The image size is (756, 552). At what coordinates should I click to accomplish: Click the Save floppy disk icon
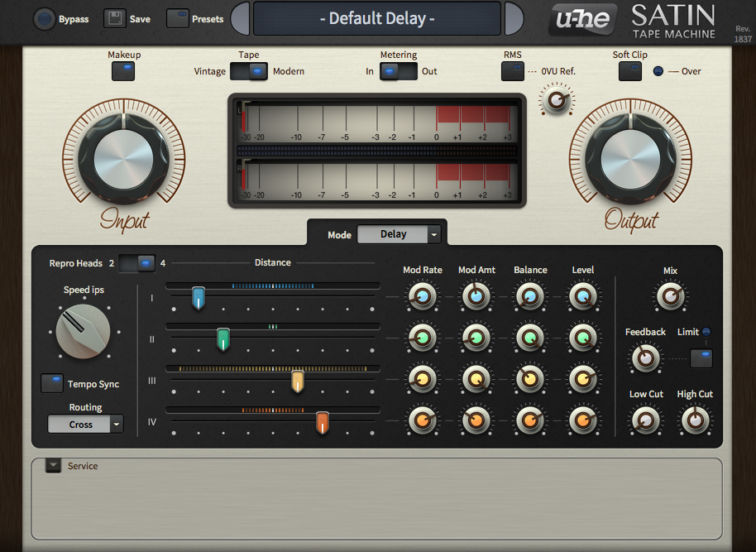[x=115, y=19]
